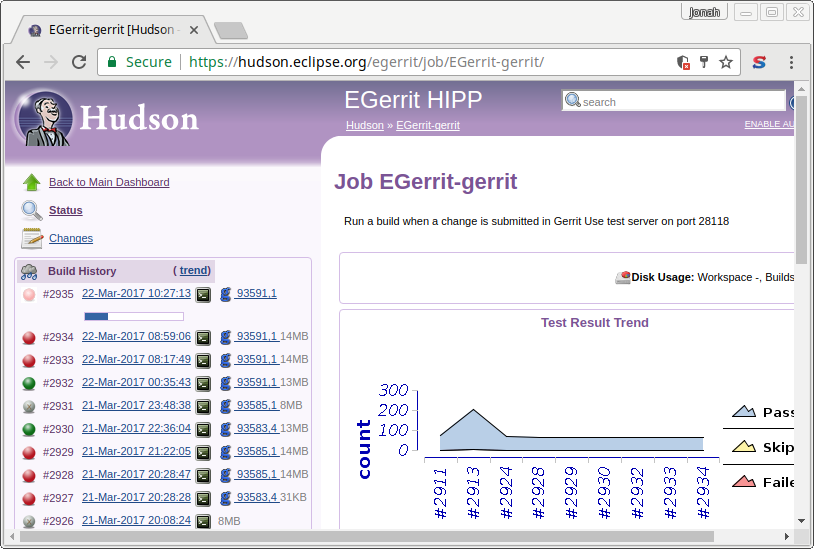Open the build history trend link
The height and width of the screenshot is (549, 814).
coord(194,270)
